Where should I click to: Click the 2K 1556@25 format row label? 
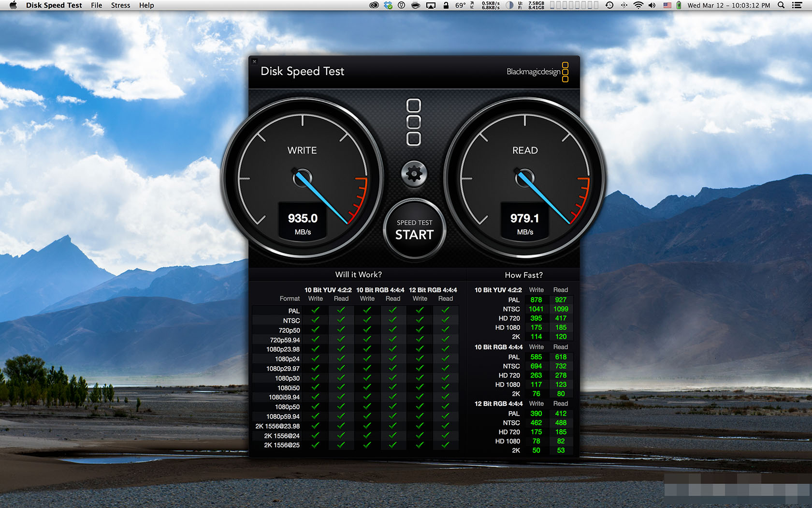tap(281, 445)
